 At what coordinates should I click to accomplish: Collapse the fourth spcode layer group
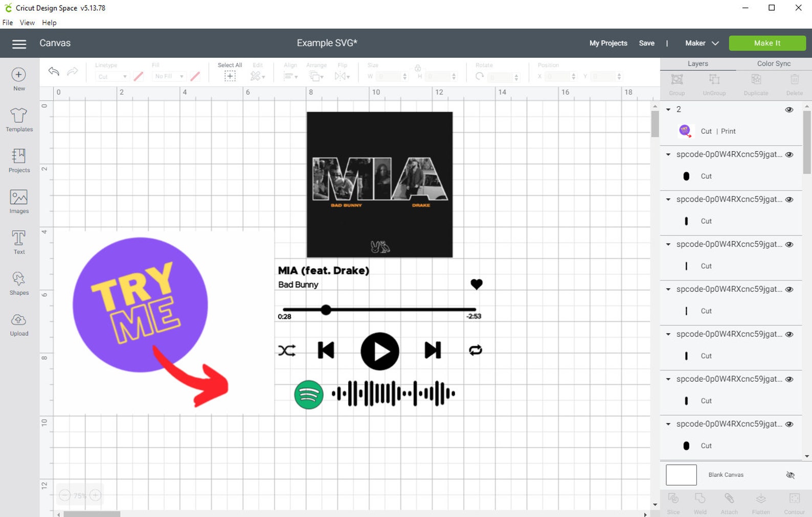(668, 289)
